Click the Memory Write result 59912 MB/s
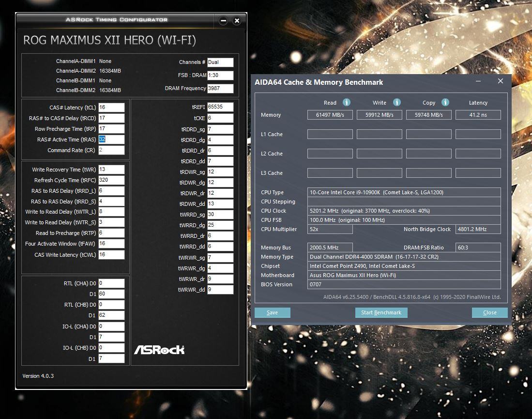The width and height of the screenshot is (532, 419). [x=380, y=115]
